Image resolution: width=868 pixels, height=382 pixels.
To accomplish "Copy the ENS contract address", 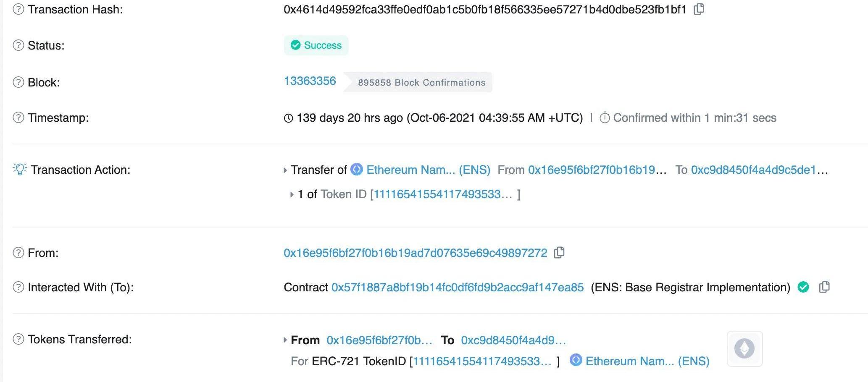I will 824,287.
